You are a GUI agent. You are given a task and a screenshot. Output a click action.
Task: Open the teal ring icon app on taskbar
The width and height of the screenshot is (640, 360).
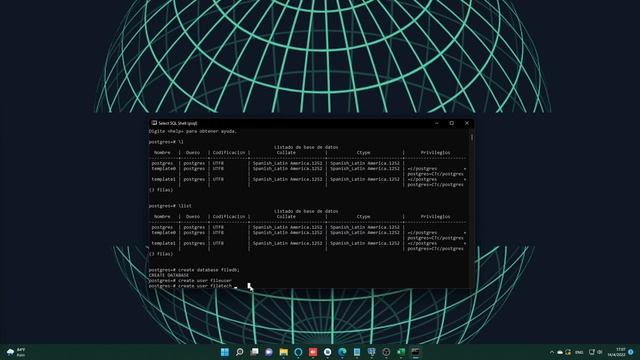(x=298, y=352)
